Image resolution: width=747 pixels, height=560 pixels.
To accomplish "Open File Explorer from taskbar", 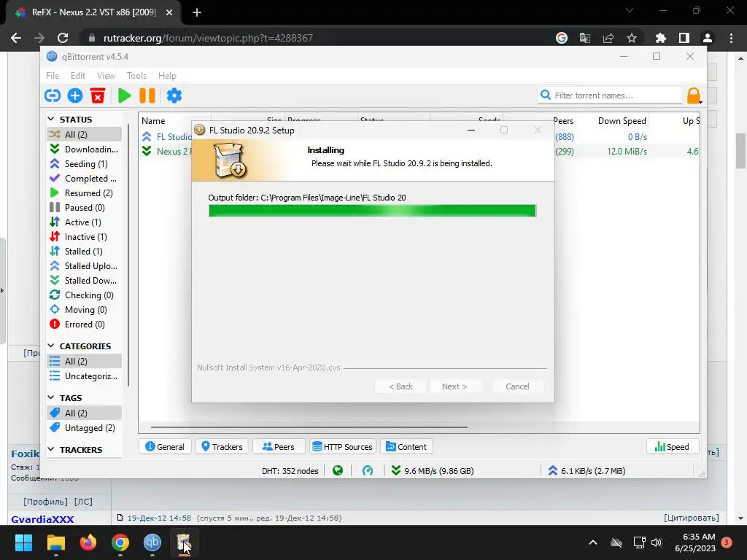I will pos(55,542).
